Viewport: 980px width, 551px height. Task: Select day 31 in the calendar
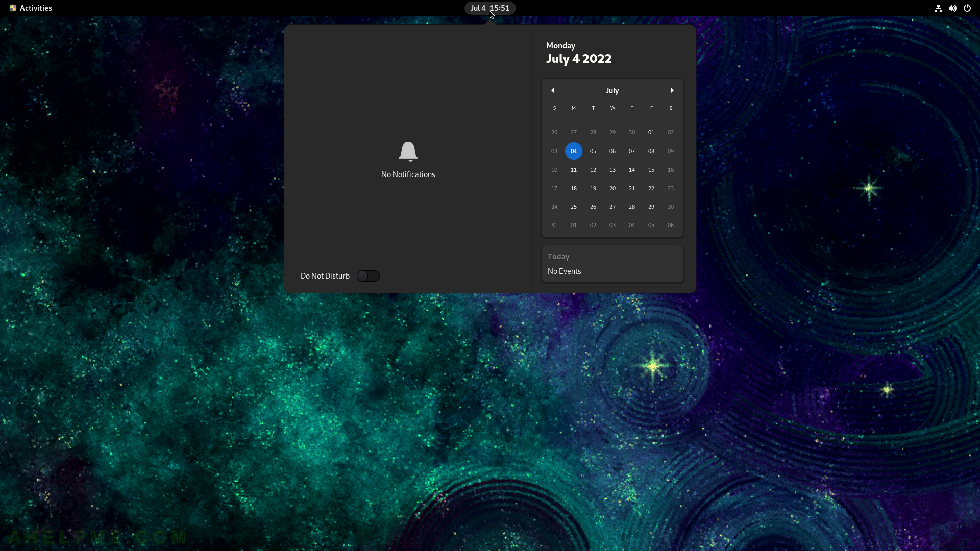[554, 225]
